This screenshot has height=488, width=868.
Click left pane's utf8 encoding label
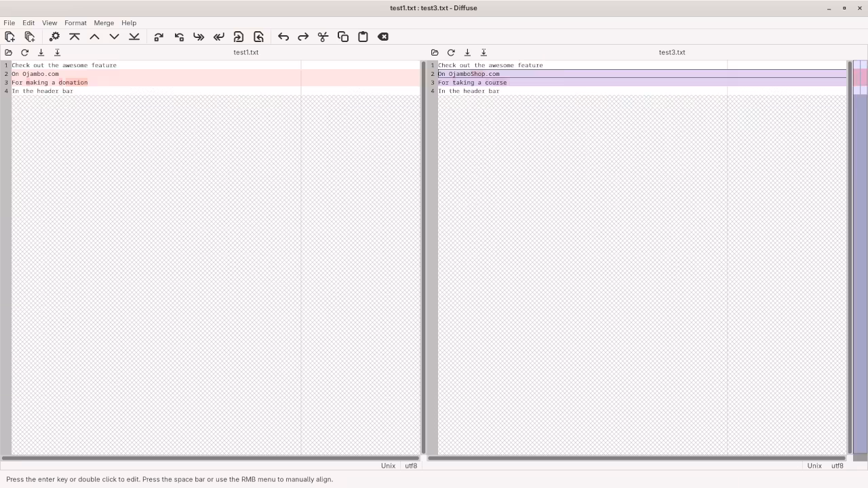tap(411, 466)
